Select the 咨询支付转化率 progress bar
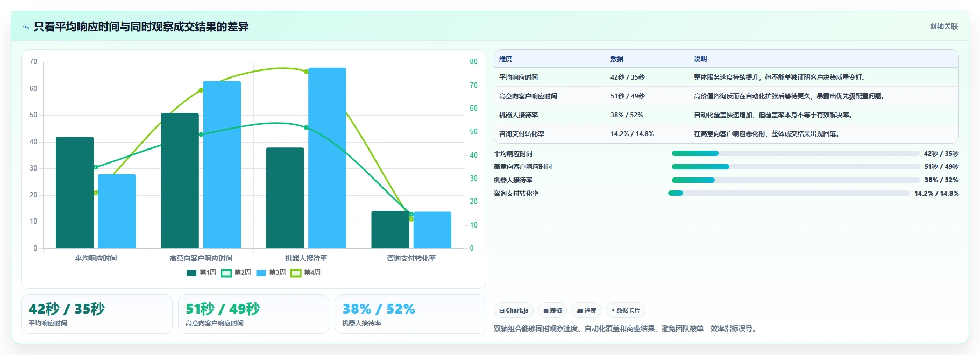Screen dimensions: 980x355 pos(789,193)
